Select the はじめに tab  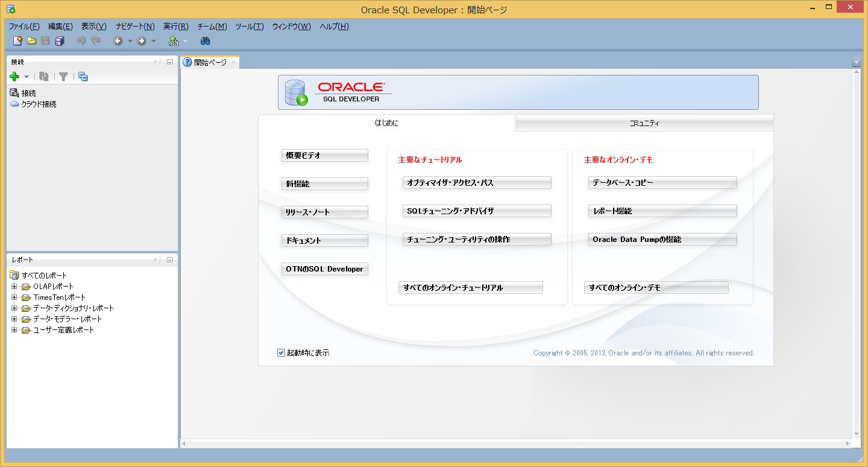pyautogui.click(x=386, y=123)
